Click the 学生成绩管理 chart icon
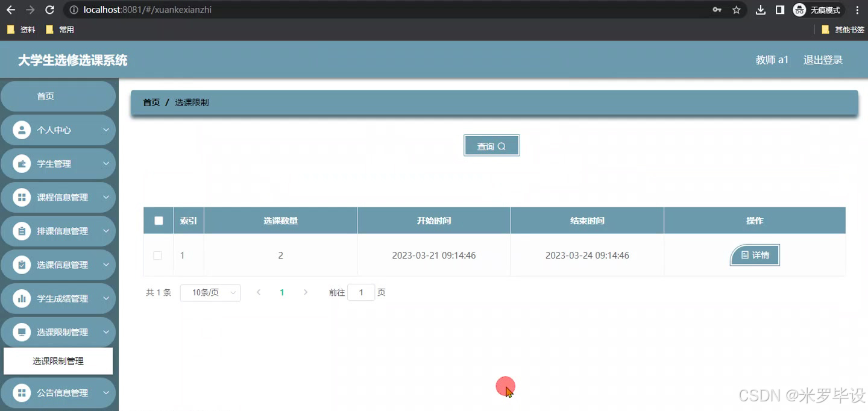 tap(22, 298)
